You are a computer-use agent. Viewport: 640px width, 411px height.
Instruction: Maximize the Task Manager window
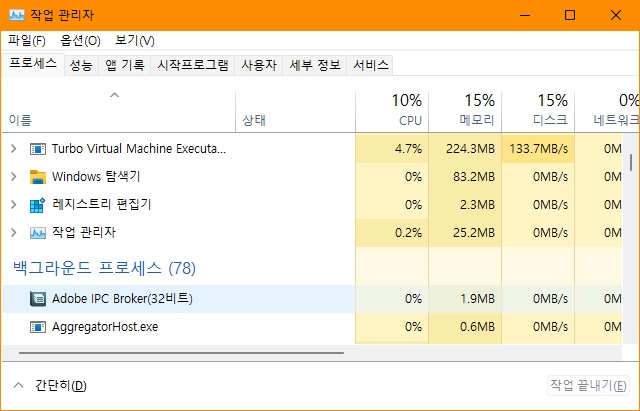(x=570, y=15)
